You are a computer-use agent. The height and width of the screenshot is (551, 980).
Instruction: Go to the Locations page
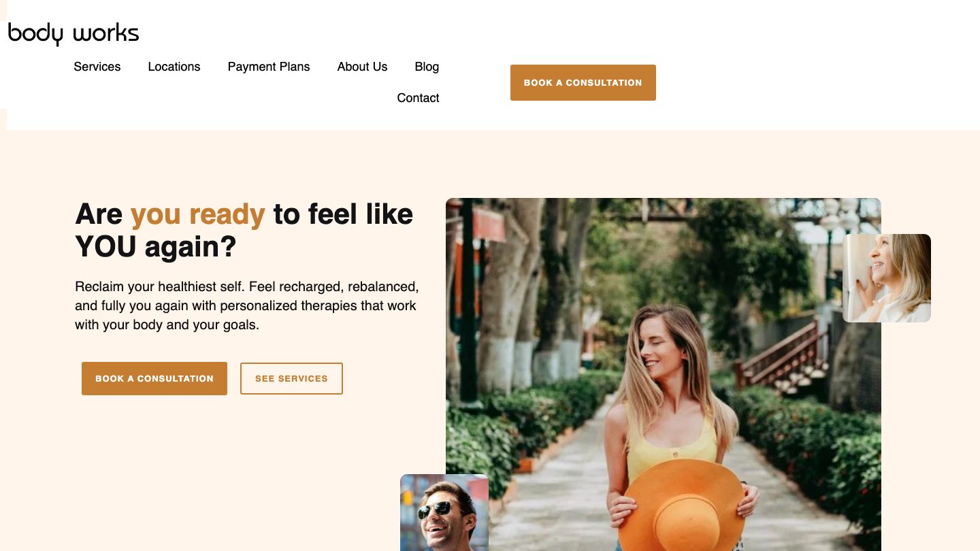[x=174, y=67]
